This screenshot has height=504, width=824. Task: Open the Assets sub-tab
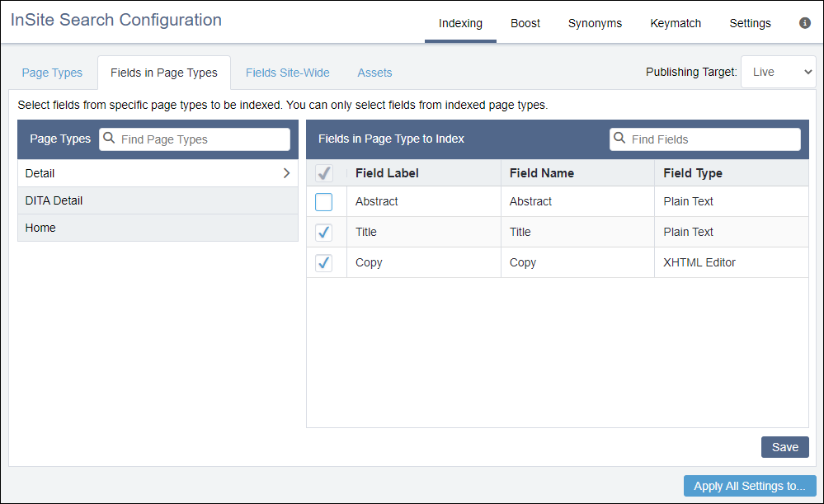pos(374,73)
